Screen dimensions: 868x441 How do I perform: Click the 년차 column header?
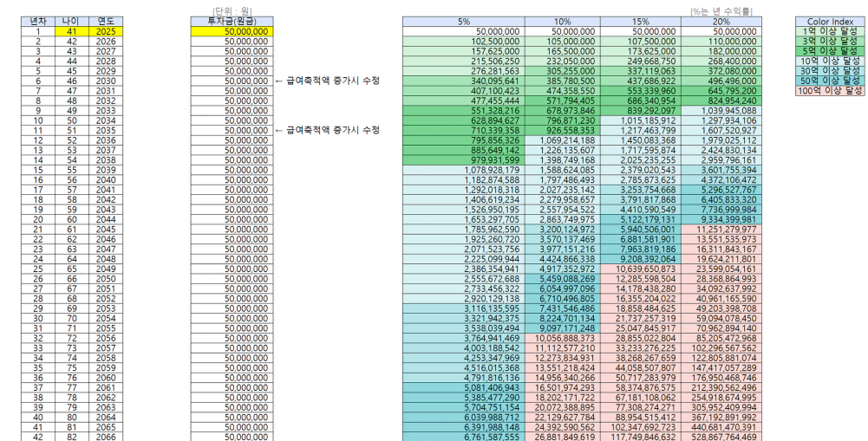click(37, 21)
